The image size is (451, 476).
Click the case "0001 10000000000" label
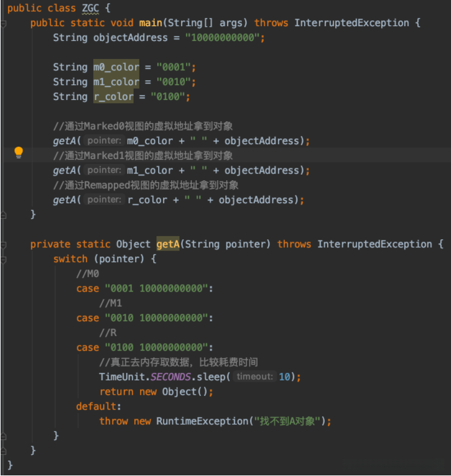click(145, 288)
